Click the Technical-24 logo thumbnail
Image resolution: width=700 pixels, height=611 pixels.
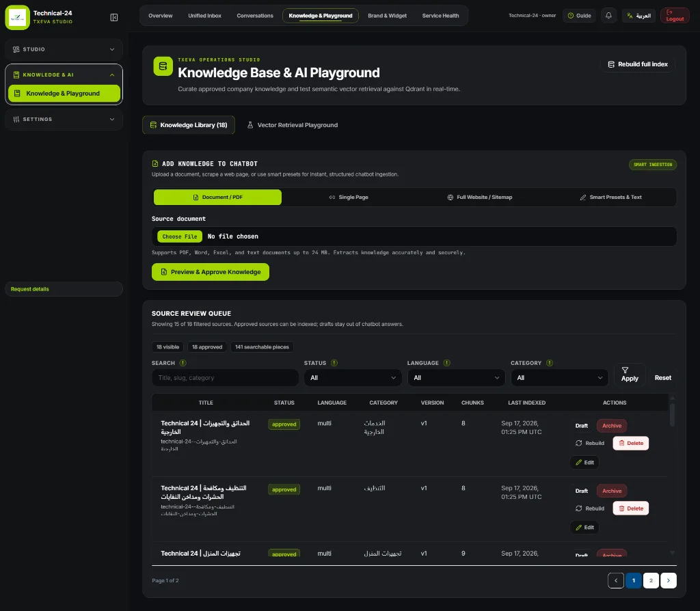coord(17,17)
